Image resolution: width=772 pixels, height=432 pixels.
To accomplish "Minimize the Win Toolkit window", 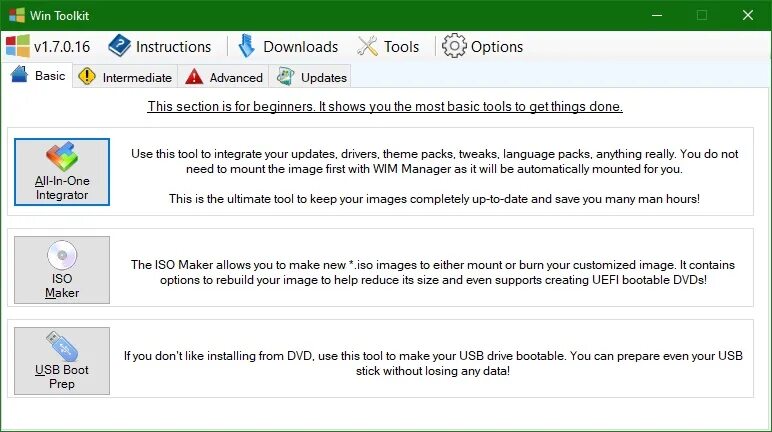I will (x=657, y=15).
